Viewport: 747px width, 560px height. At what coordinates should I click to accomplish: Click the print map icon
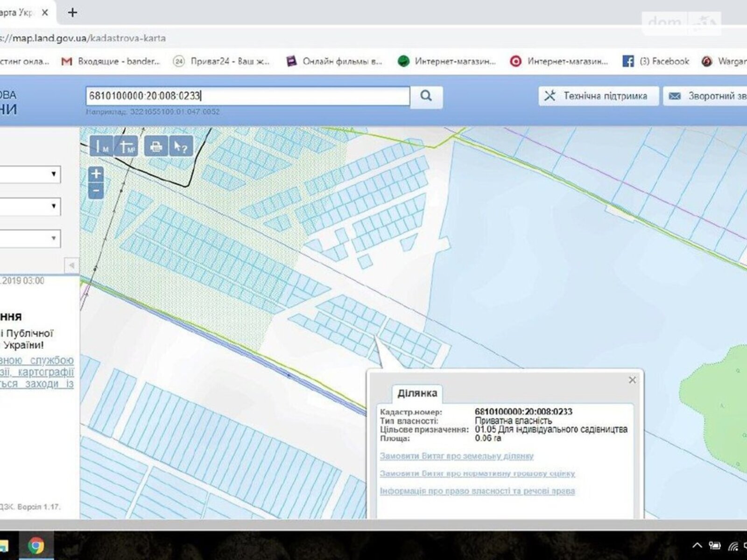click(x=156, y=147)
